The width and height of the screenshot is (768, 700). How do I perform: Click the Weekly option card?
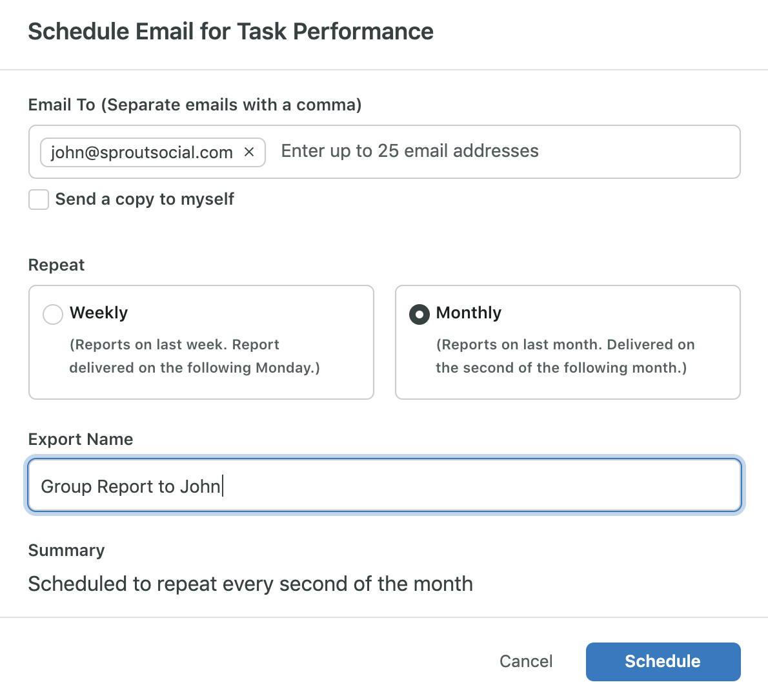[201, 342]
